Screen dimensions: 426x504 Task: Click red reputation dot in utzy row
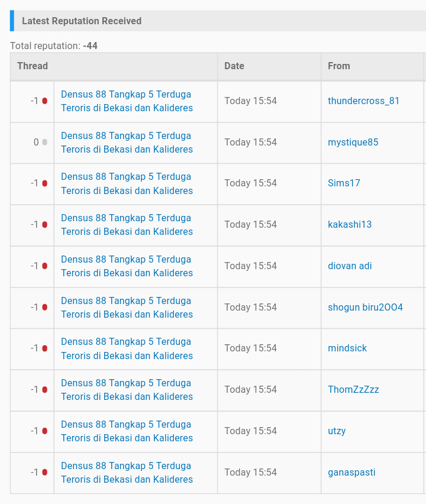click(x=44, y=431)
